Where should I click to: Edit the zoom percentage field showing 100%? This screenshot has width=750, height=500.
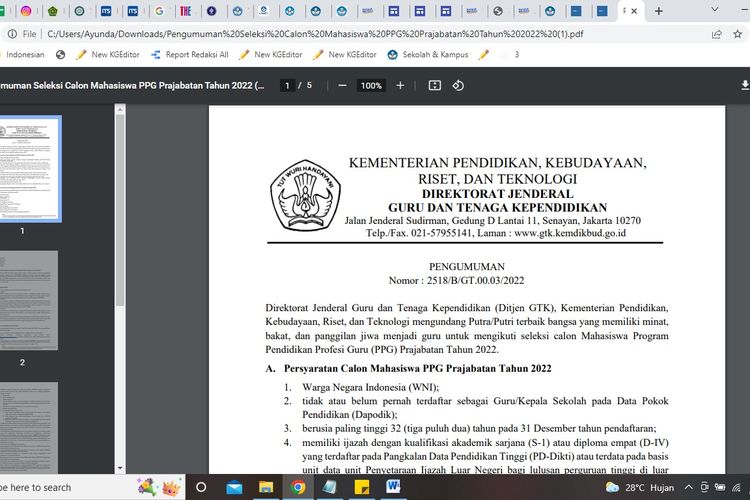pos(371,86)
